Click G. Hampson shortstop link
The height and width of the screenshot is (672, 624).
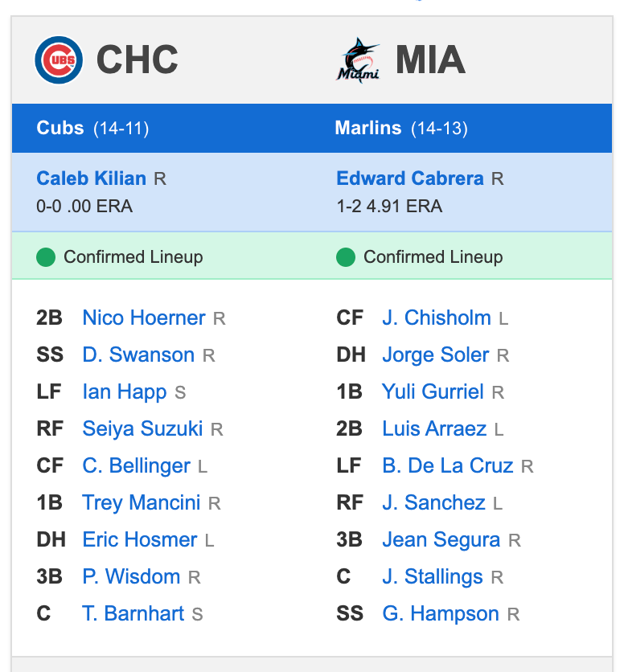tap(440, 613)
